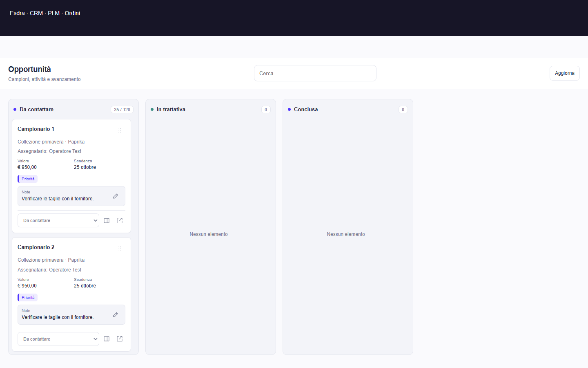Click 'Nessun elemento' in the In trattativa column
The image size is (588, 368).
click(x=209, y=234)
